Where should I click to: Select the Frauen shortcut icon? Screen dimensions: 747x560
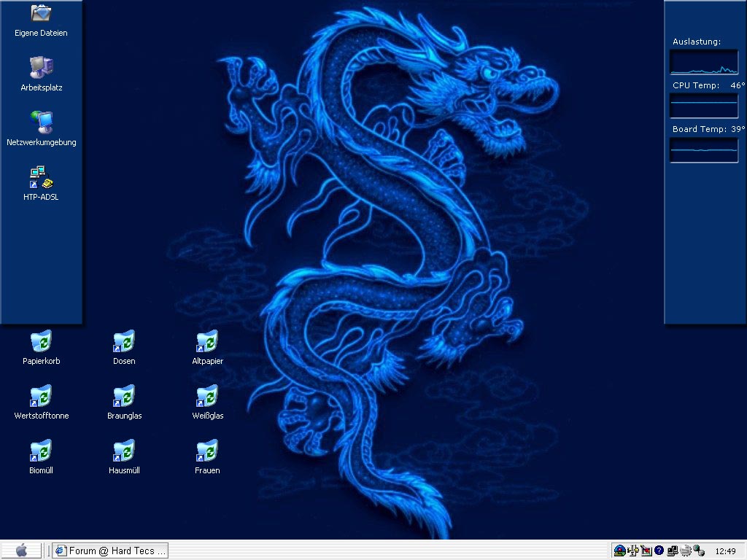coord(207,451)
